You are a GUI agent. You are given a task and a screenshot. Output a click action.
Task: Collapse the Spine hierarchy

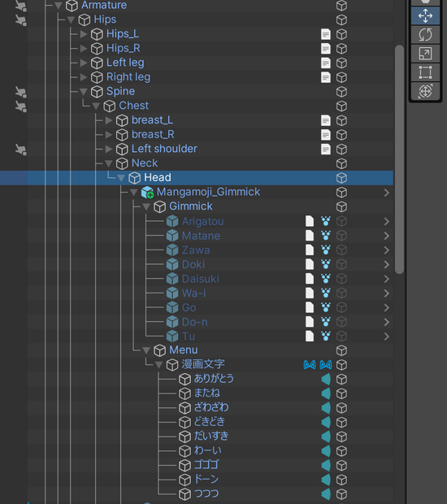pyautogui.click(x=84, y=92)
